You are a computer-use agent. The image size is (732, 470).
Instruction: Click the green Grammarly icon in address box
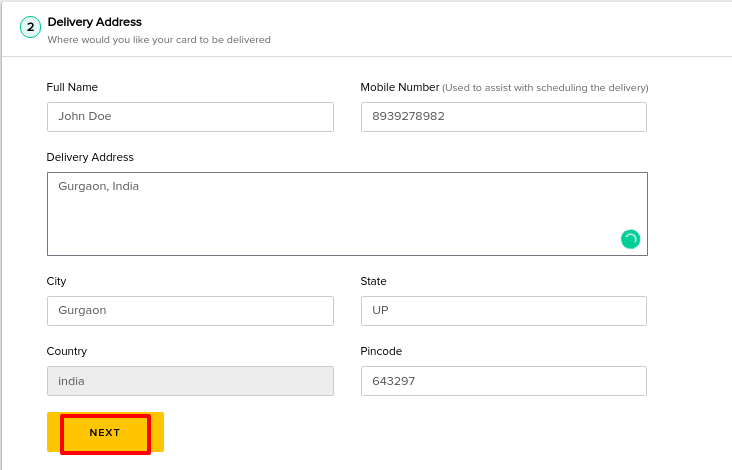(x=630, y=239)
